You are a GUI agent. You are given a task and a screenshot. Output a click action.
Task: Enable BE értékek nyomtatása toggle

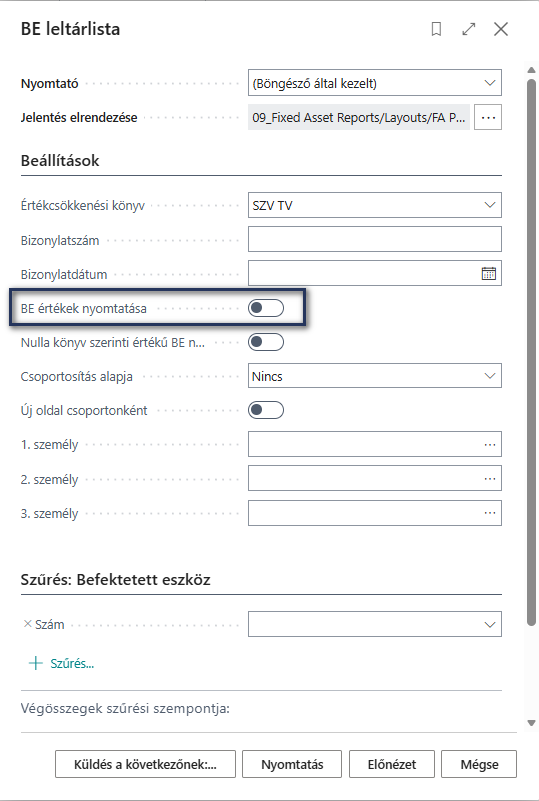[x=266, y=308]
